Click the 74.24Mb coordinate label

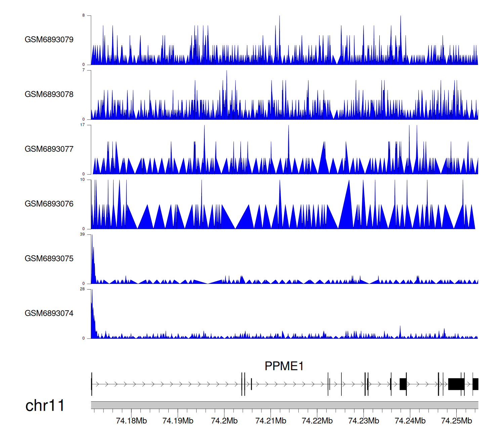pyautogui.click(x=410, y=421)
